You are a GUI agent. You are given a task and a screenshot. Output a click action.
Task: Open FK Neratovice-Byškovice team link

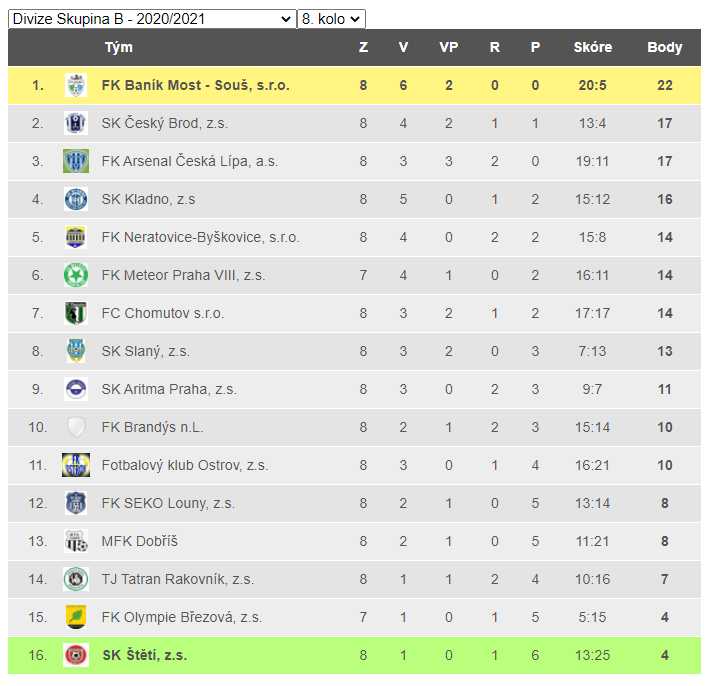tap(200, 237)
